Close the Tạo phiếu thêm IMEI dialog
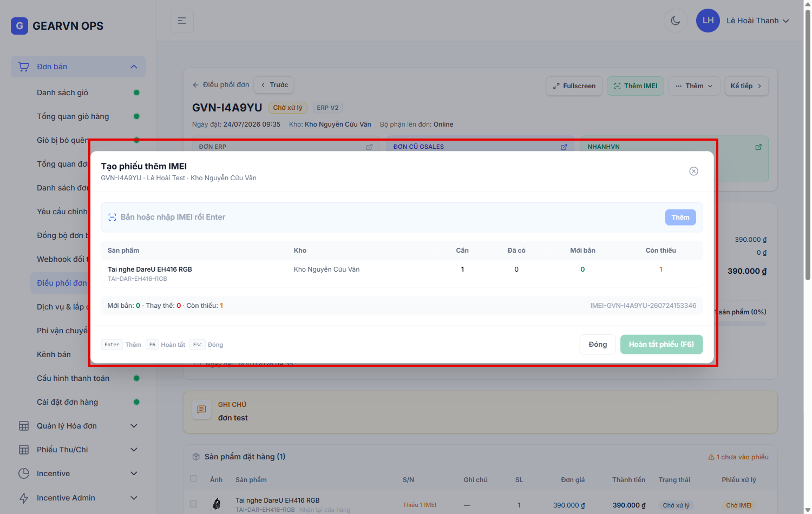 693,171
